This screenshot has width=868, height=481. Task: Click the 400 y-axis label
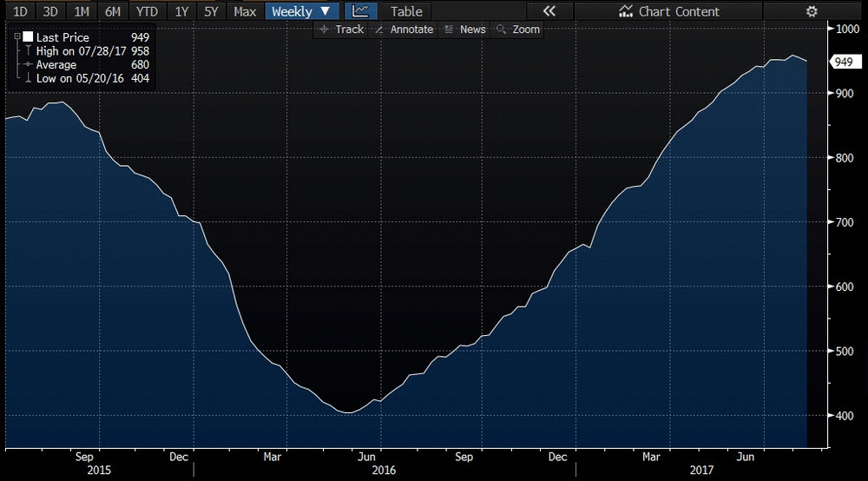845,415
